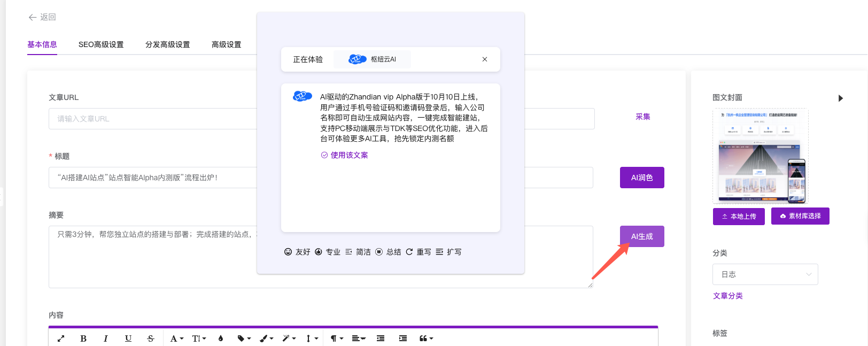Open the 日志 category dropdown
868x346 pixels.
click(x=765, y=274)
